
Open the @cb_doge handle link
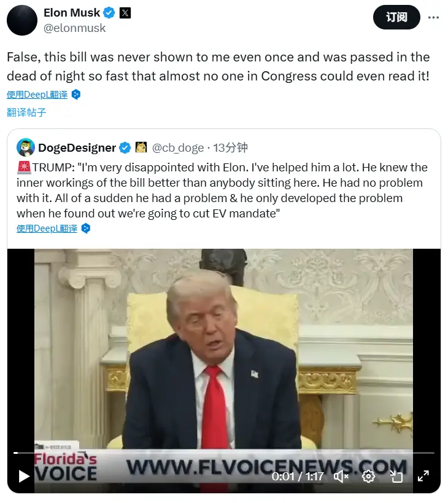coord(178,147)
